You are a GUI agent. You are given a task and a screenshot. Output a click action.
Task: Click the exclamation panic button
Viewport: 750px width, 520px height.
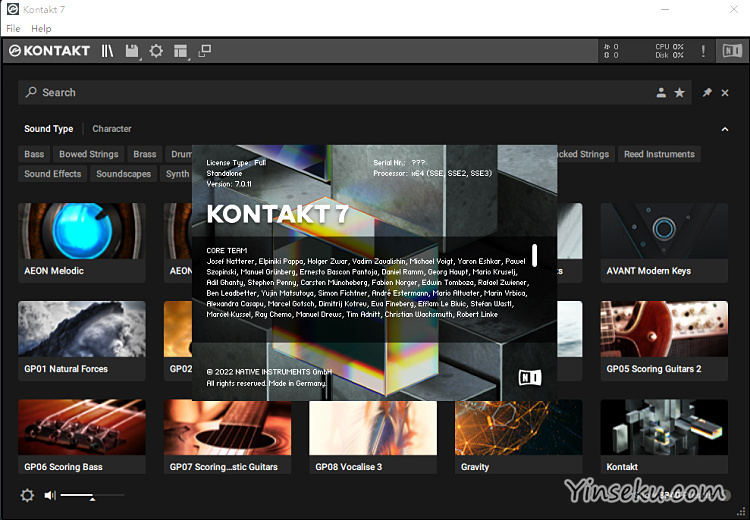tap(703, 51)
